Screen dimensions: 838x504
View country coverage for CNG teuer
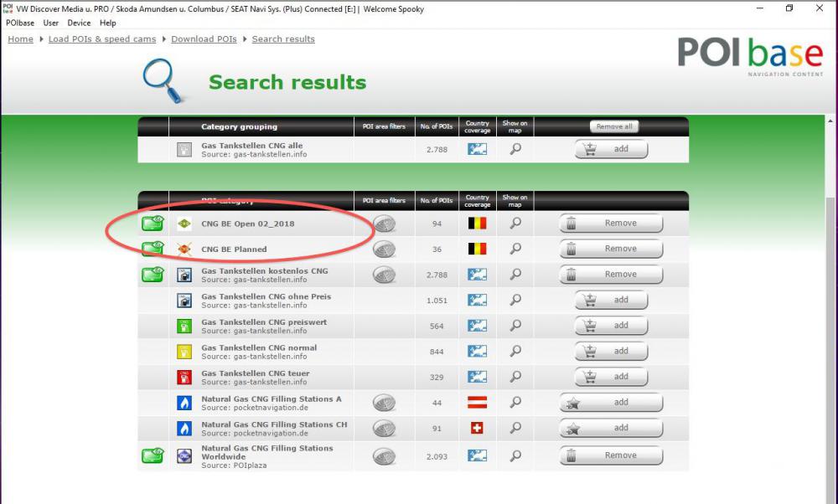point(478,377)
